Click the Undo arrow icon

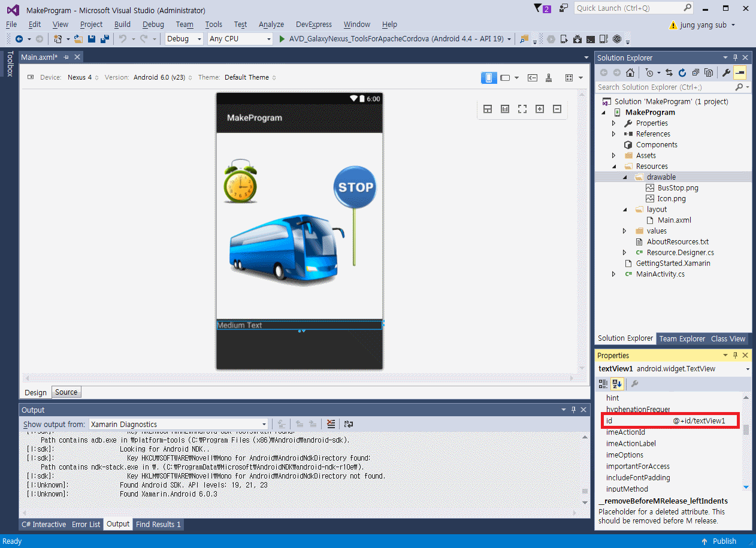coord(123,39)
